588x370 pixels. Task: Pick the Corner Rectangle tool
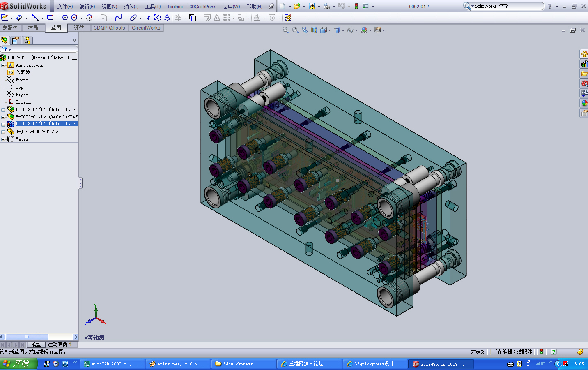click(x=50, y=18)
